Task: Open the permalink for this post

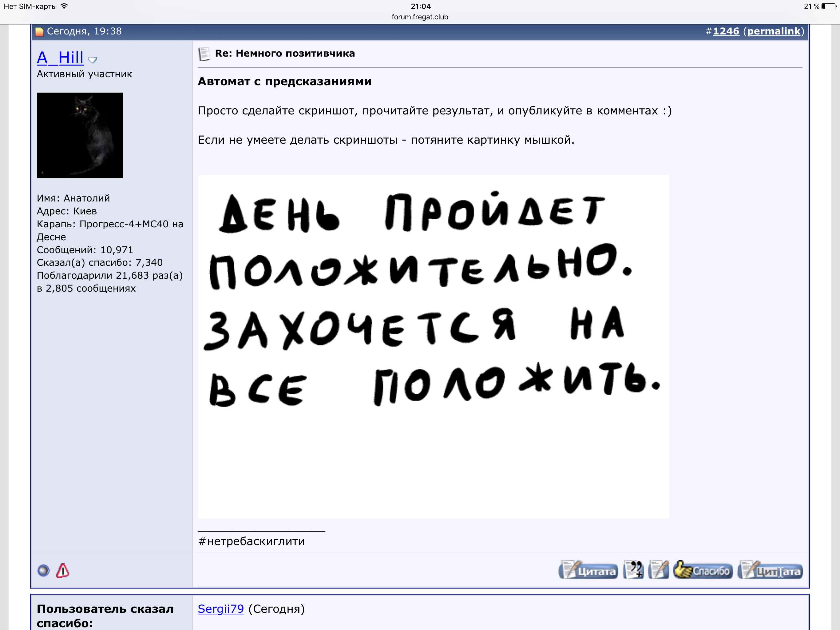Action: (x=774, y=31)
